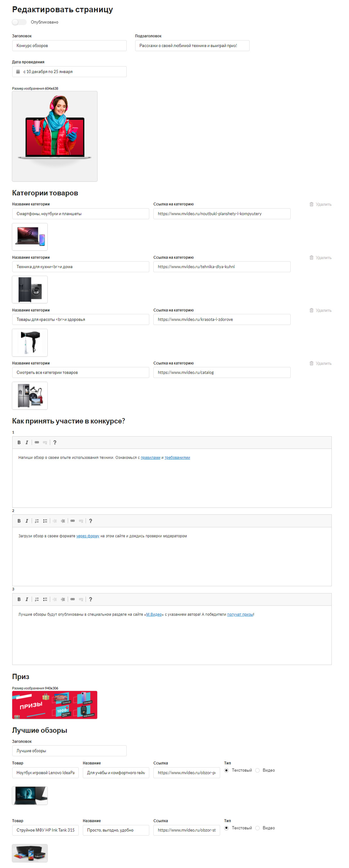Select Текстовый type for HP Ink Tank review

click(226, 828)
